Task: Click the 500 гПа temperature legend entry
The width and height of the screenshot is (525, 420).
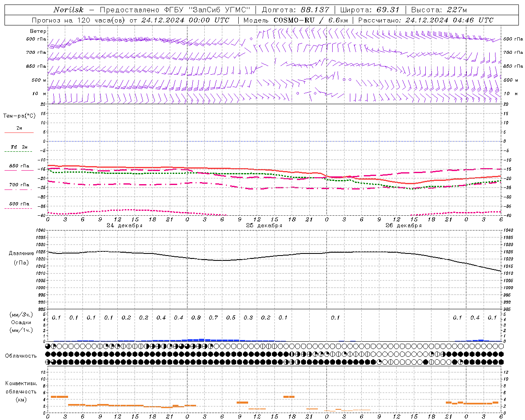Action: (19, 204)
